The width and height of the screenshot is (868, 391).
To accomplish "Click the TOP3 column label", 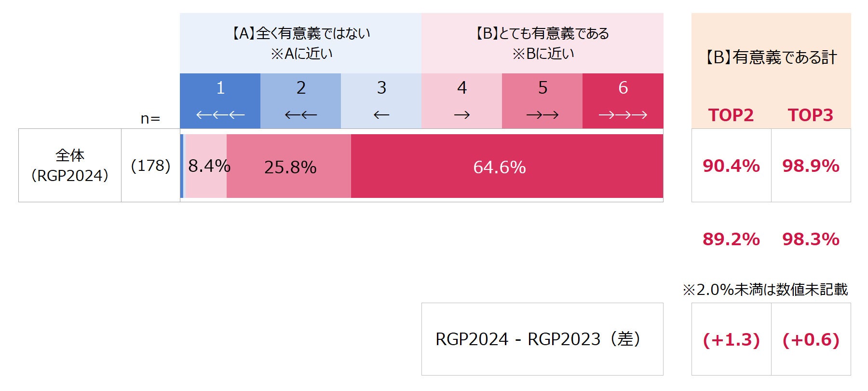I will (x=811, y=115).
